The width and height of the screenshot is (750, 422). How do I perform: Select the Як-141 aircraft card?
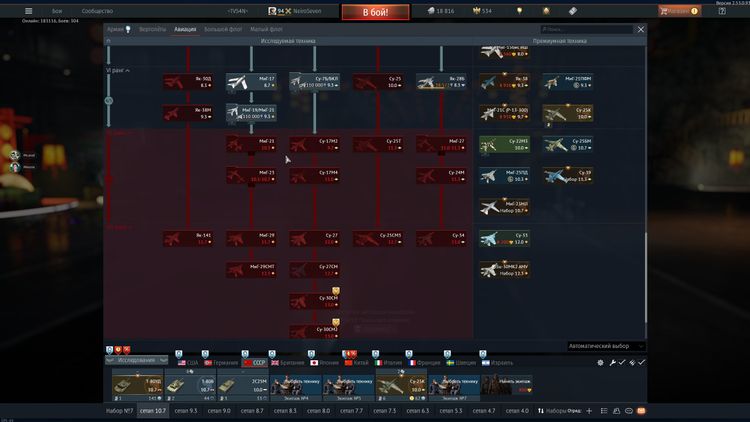point(188,238)
